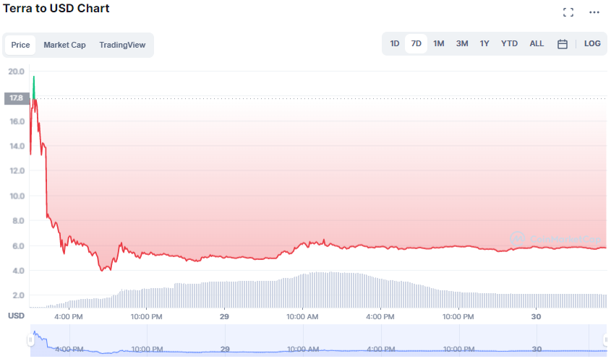Switch to the TradingView tab

pyautogui.click(x=122, y=45)
